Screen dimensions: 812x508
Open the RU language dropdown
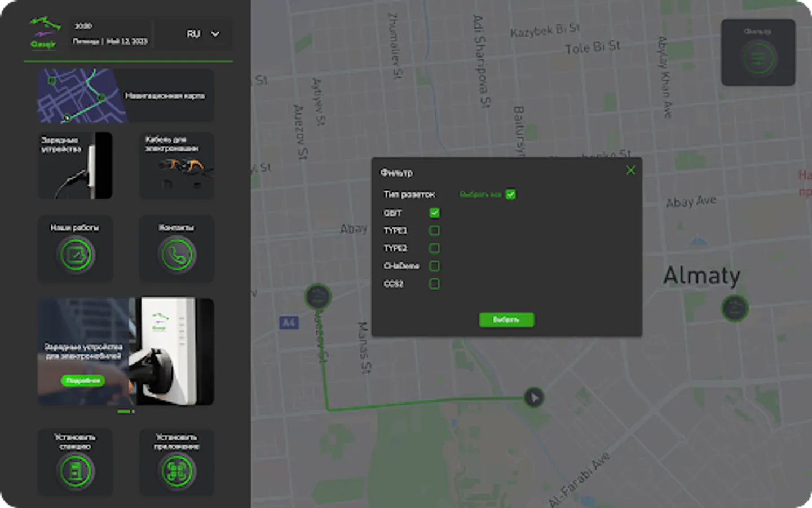pos(193,34)
